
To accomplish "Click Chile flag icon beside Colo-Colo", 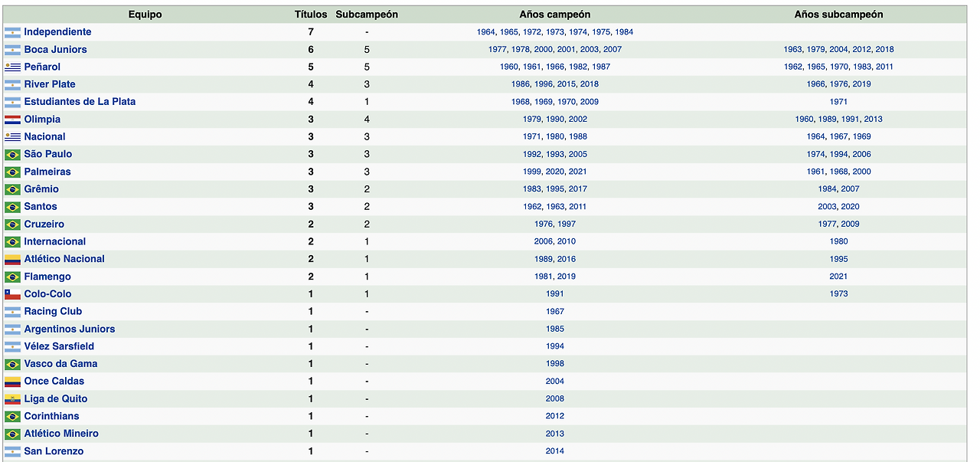I will click(x=12, y=294).
